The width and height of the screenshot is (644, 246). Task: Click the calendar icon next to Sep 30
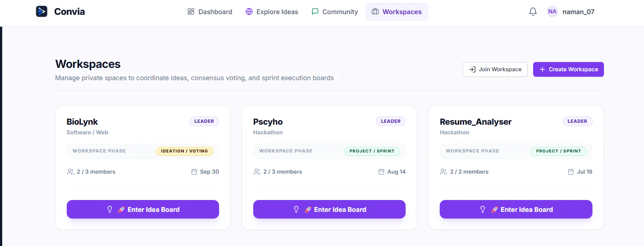point(194,172)
